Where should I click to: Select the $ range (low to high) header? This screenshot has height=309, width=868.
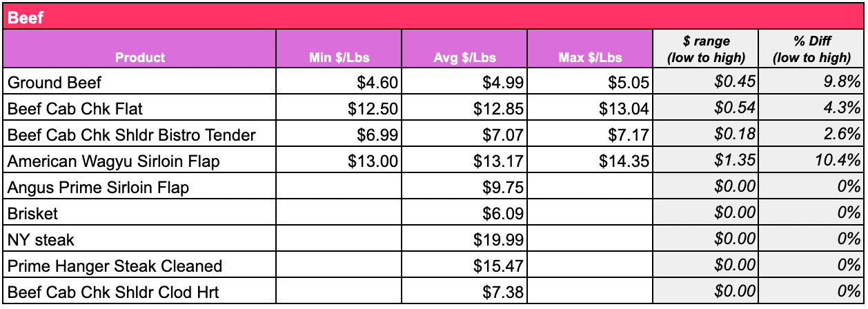pos(706,49)
